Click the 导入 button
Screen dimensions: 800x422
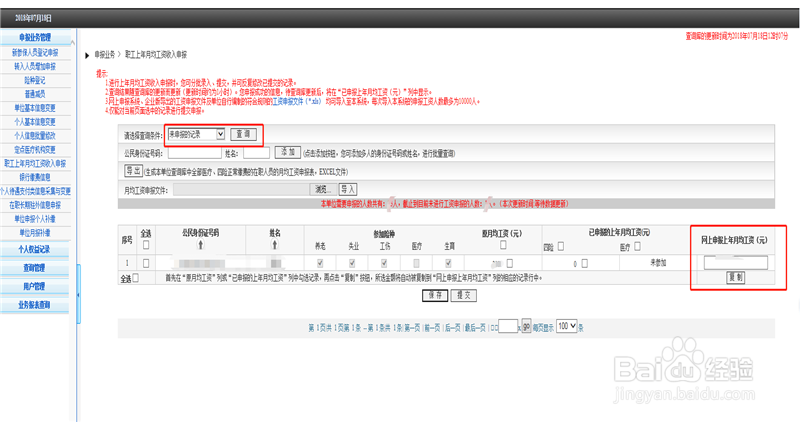pyautogui.click(x=348, y=189)
